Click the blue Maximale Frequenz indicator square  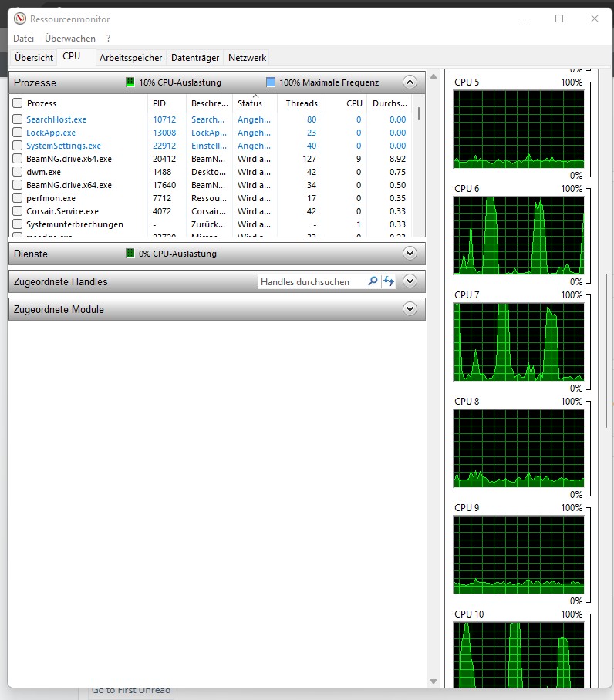pyautogui.click(x=270, y=82)
